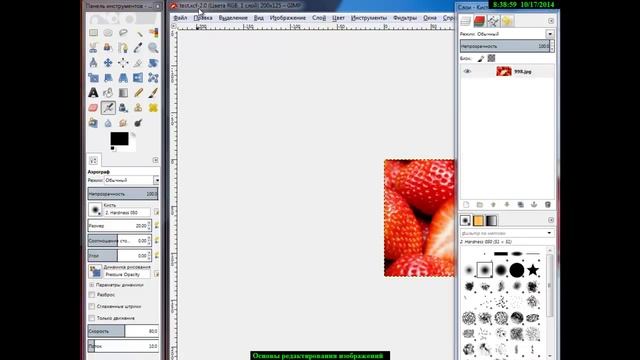Switch to the Patterns tab
Image resolution: width=640 pixels, height=360 pixels.
(478, 220)
